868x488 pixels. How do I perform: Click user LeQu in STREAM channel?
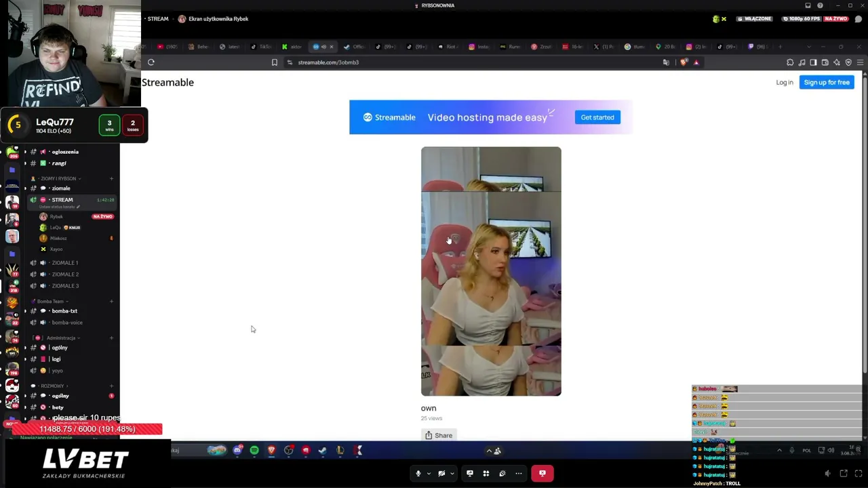(x=56, y=227)
